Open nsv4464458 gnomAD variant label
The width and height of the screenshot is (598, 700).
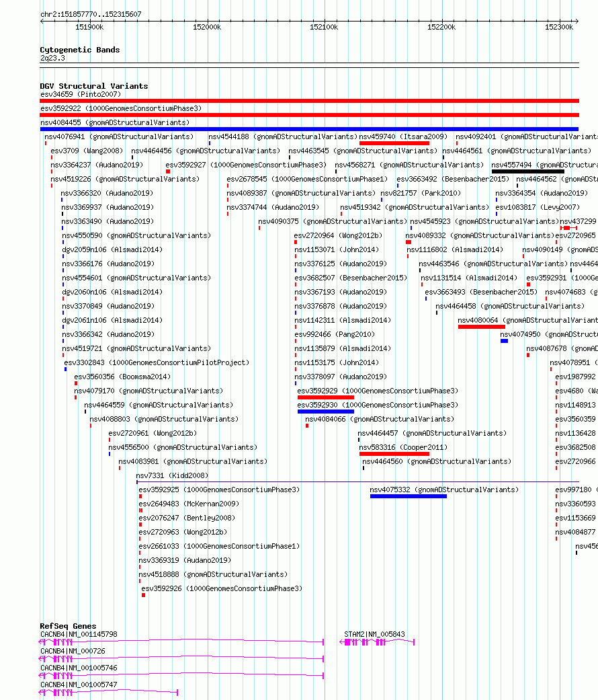(510, 306)
